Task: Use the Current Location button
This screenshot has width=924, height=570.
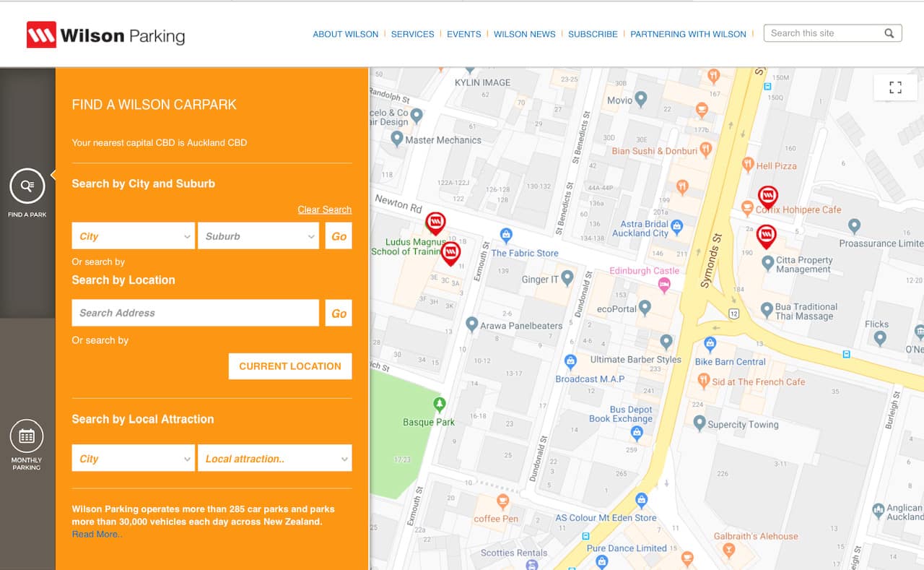Action: click(290, 366)
